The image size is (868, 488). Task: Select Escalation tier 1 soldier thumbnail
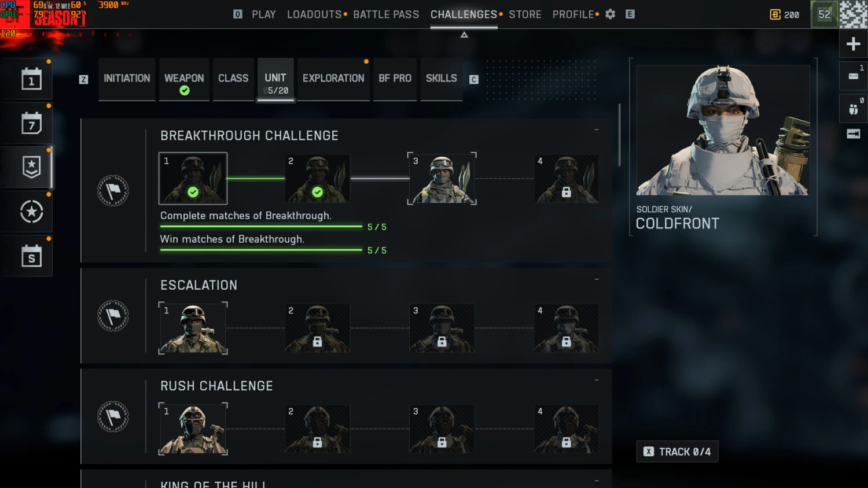(193, 328)
